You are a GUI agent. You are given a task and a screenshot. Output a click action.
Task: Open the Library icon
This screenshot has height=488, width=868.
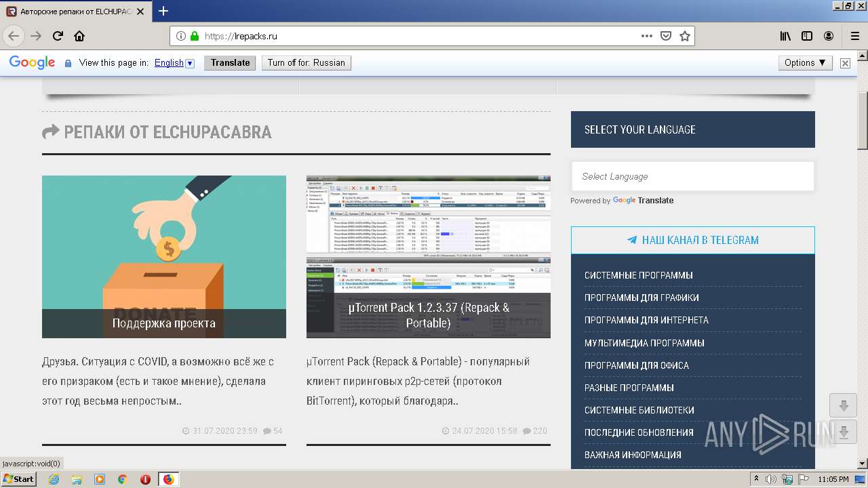785,36
